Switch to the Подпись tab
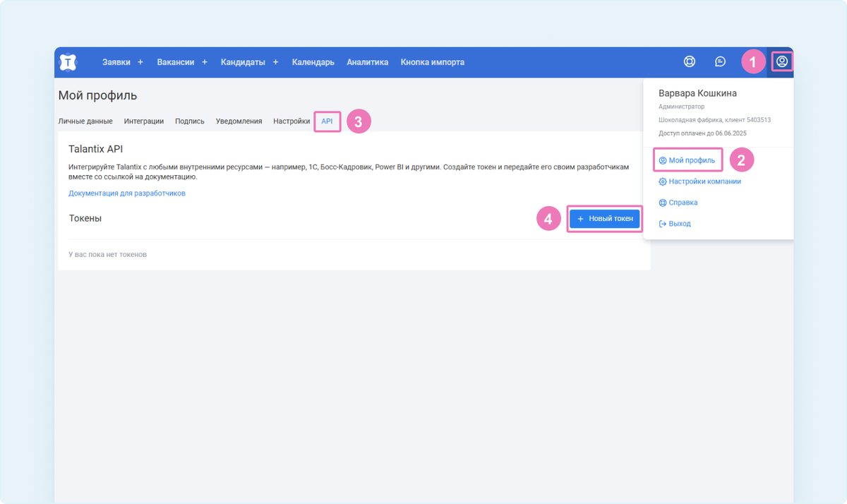Screen dimensions: 847x504 190,121
